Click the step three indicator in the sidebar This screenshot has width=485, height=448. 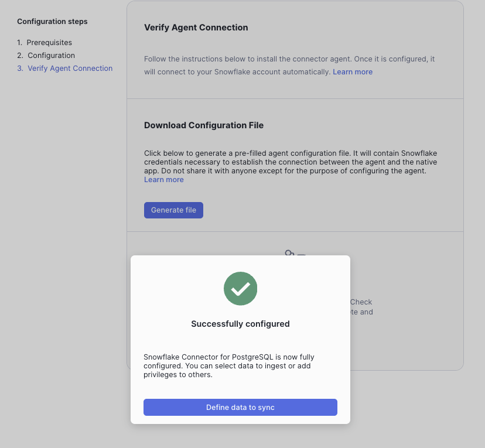[x=19, y=68]
